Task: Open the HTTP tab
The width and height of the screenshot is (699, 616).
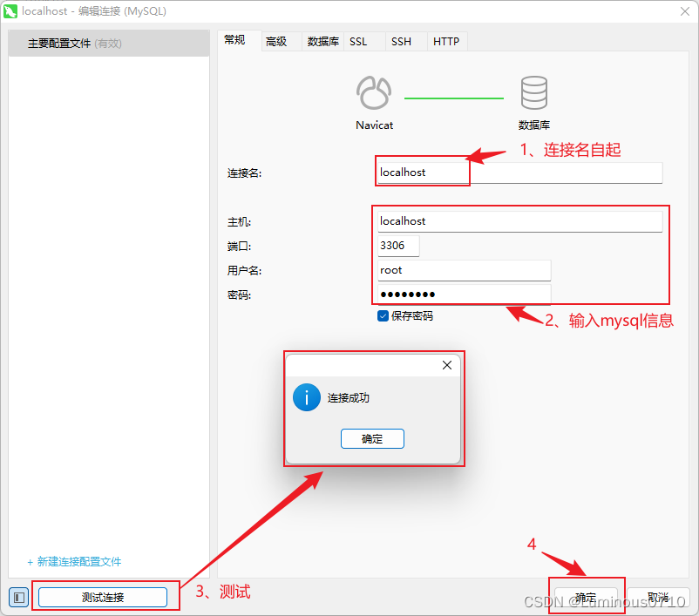Action: point(446,42)
